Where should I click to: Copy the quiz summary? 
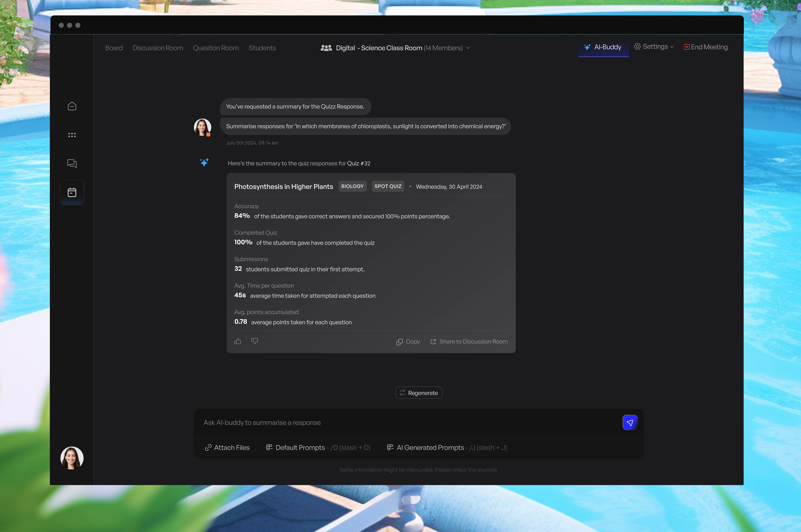click(408, 342)
